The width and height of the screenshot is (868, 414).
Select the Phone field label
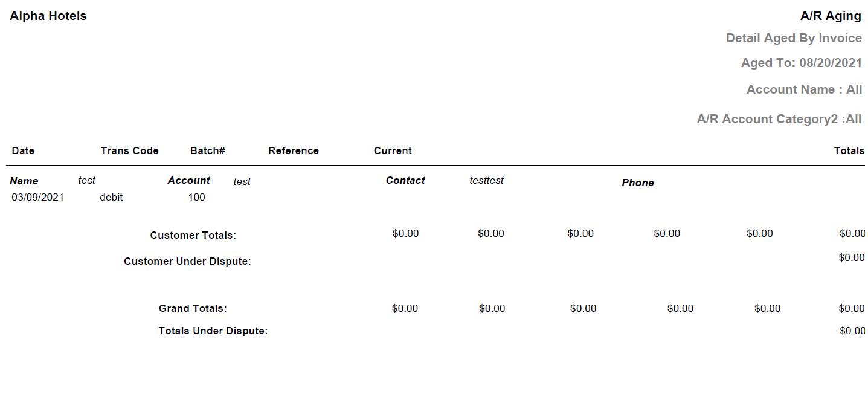click(x=638, y=183)
